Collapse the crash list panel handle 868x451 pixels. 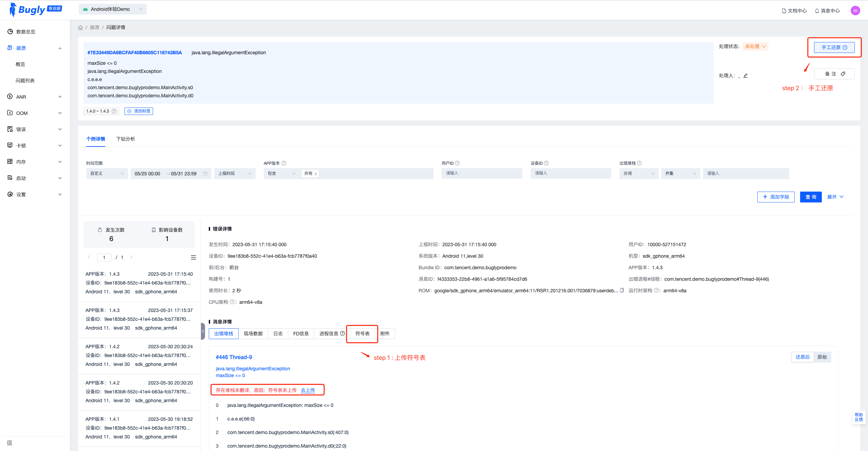tap(203, 331)
